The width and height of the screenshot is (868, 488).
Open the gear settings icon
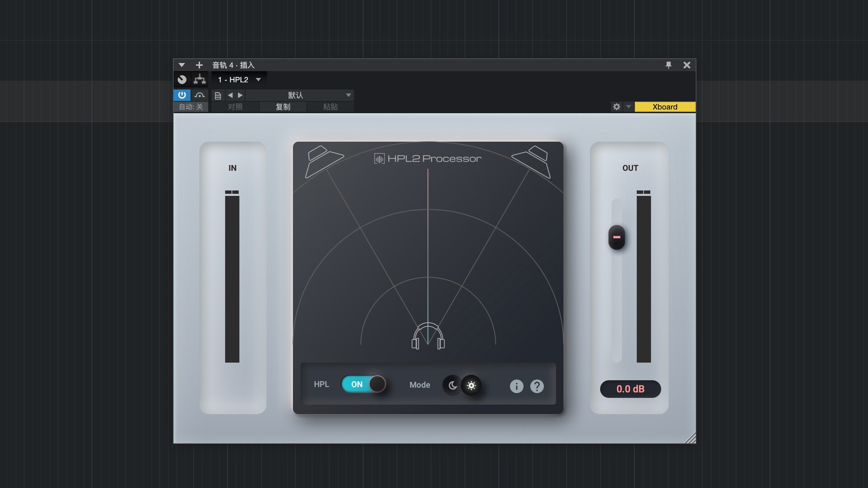(x=617, y=107)
